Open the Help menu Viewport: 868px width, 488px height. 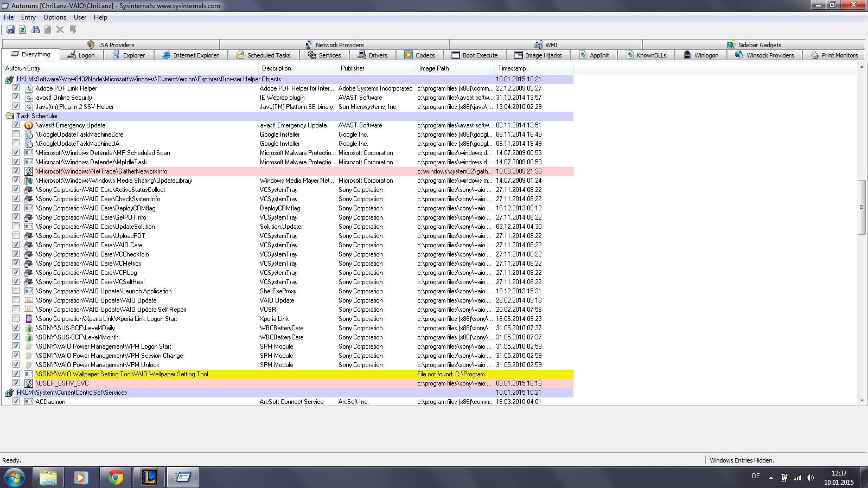click(100, 17)
